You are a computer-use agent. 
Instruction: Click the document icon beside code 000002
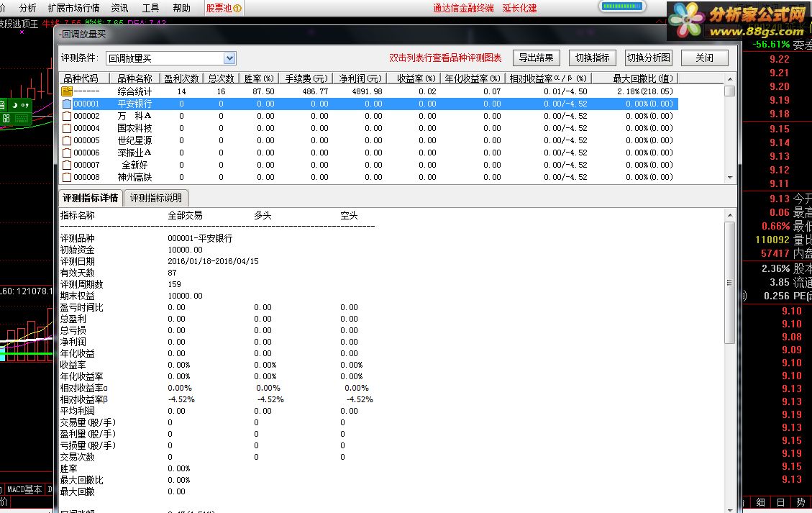point(67,116)
